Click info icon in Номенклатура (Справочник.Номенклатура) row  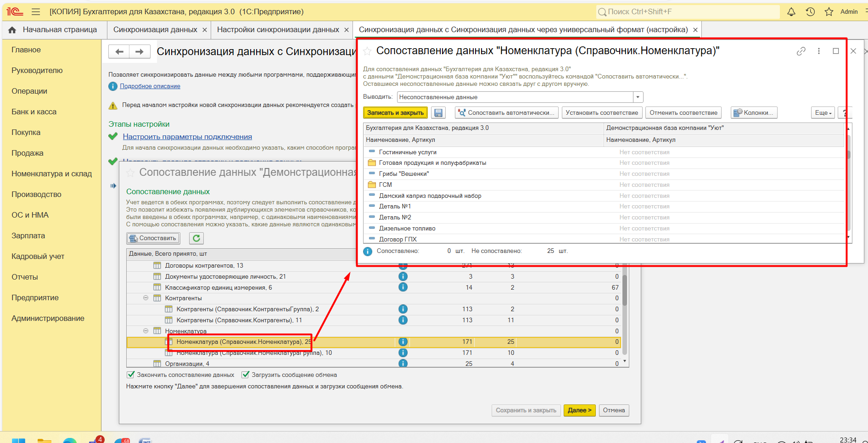[x=403, y=342]
